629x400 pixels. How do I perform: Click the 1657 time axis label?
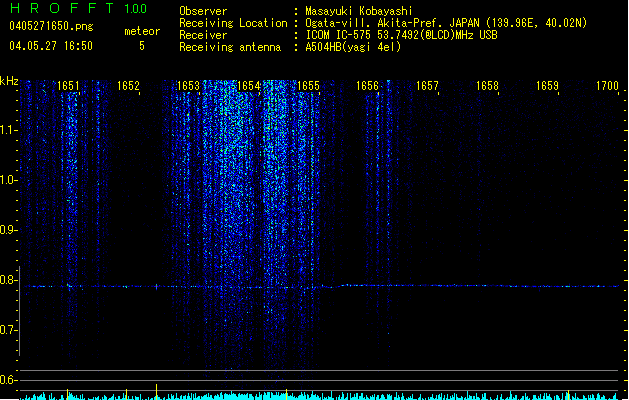click(427, 86)
